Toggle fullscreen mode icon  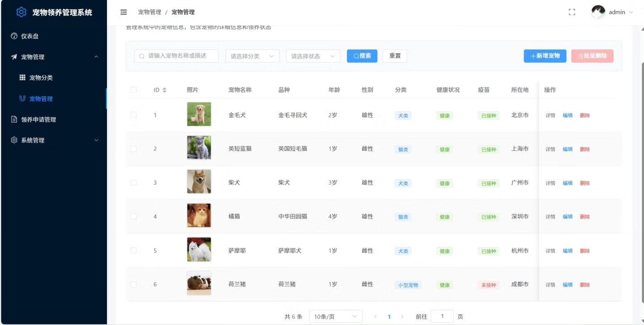click(x=572, y=12)
